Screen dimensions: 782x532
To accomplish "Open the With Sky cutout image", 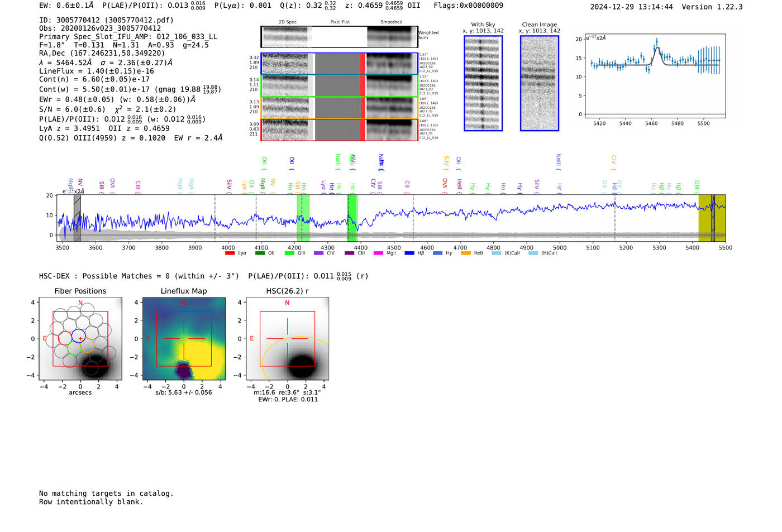I will click(x=483, y=83).
